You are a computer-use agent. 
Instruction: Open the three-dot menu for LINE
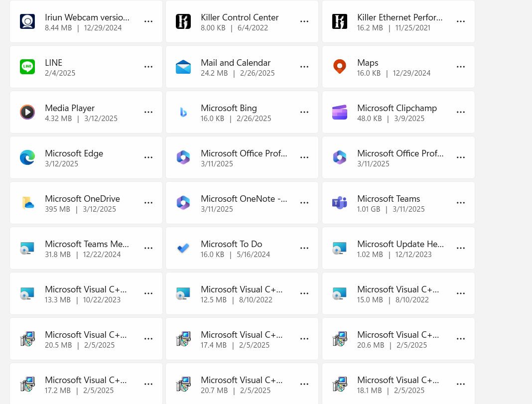148,67
